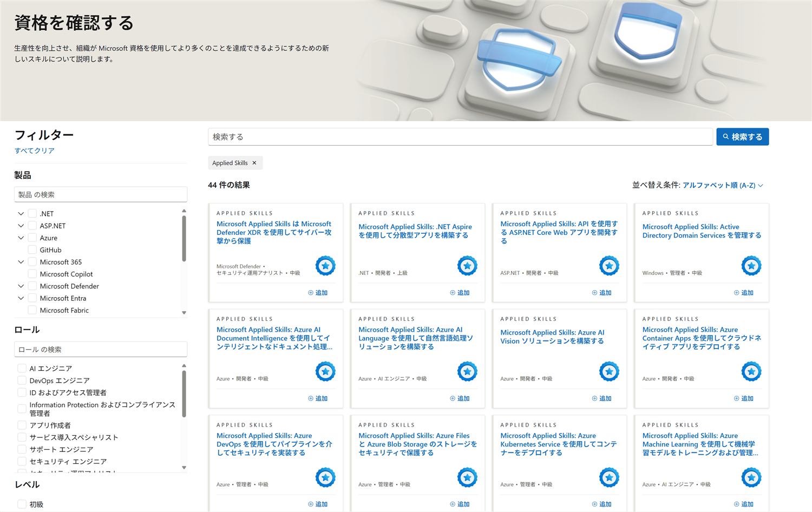Check the Microsoft 365 product filter
This screenshot has width=812, height=512.
coord(32,262)
